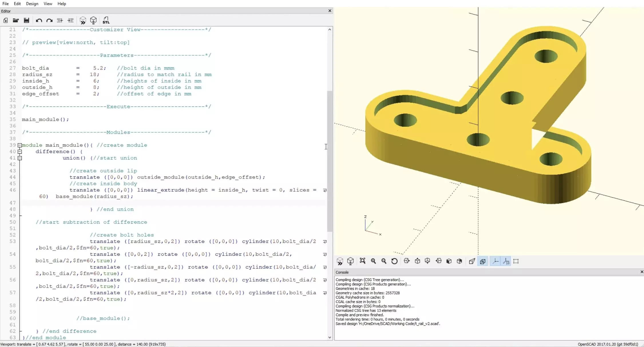Run Preview from the editor toolbar
Viewport: 644px width, 347px height.
pyautogui.click(x=83, y=20)
